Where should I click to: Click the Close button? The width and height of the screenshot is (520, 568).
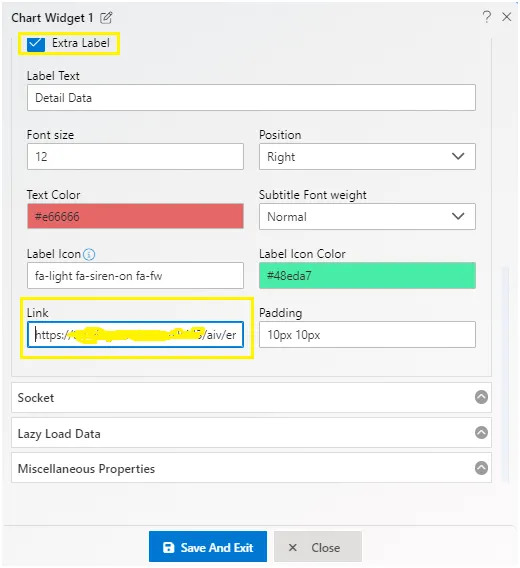(x=318, y=547)
